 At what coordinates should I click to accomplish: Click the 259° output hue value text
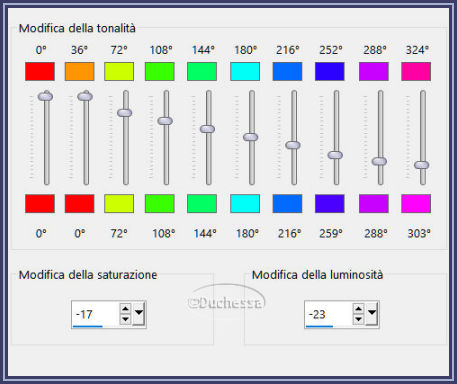[331, 233]
